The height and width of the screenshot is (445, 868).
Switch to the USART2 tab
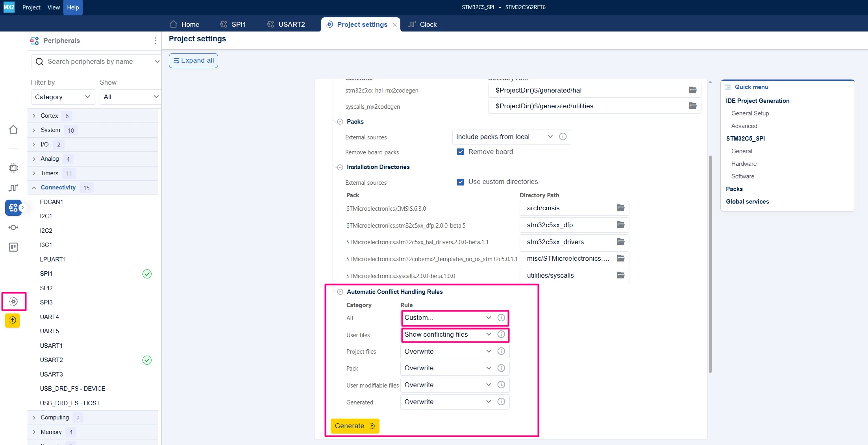tap(286, 24)
